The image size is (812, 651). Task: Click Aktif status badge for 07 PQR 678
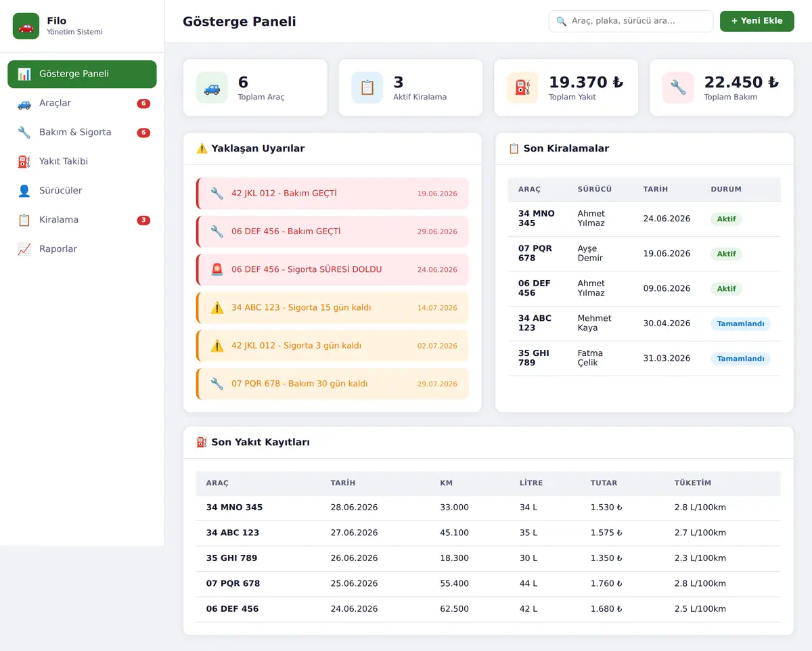click(726, 254)
